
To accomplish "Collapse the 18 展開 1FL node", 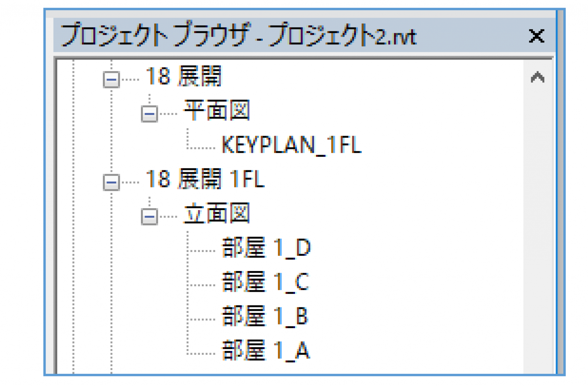I will point(111,182).
